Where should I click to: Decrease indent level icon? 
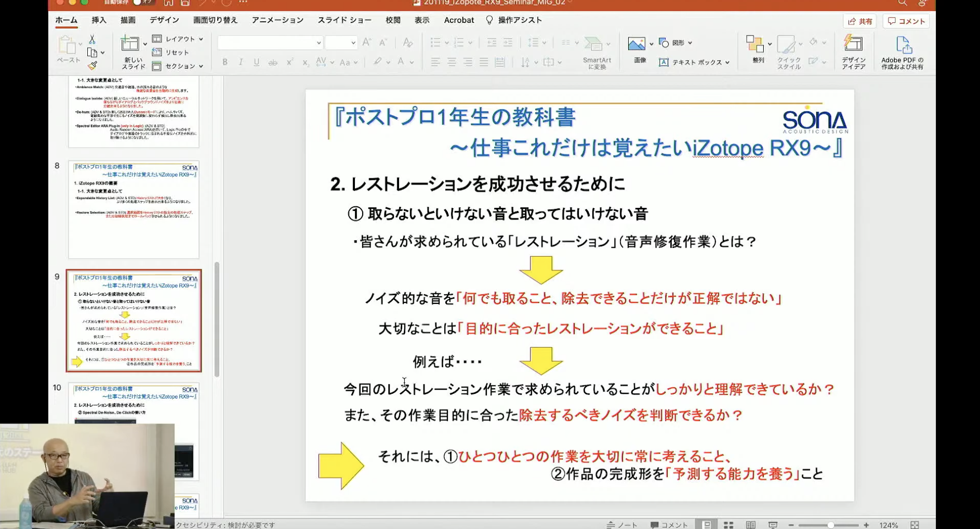pos(492,43)
